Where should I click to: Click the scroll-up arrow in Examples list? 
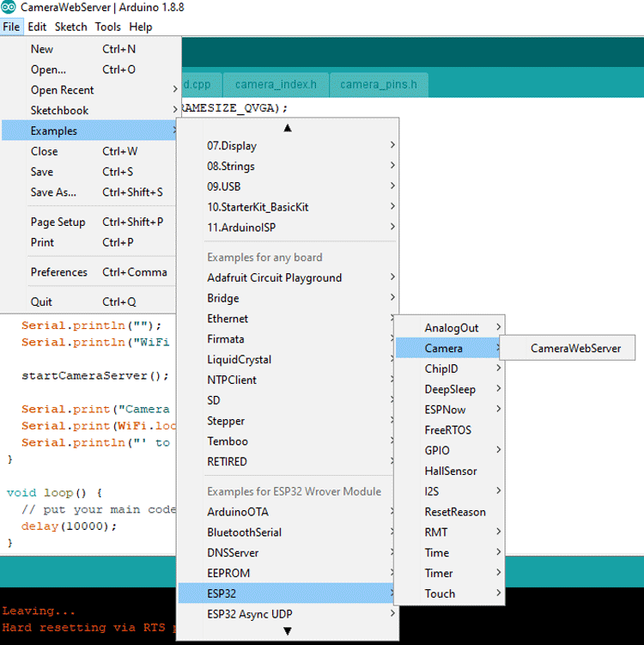click(x=288, y=128)
